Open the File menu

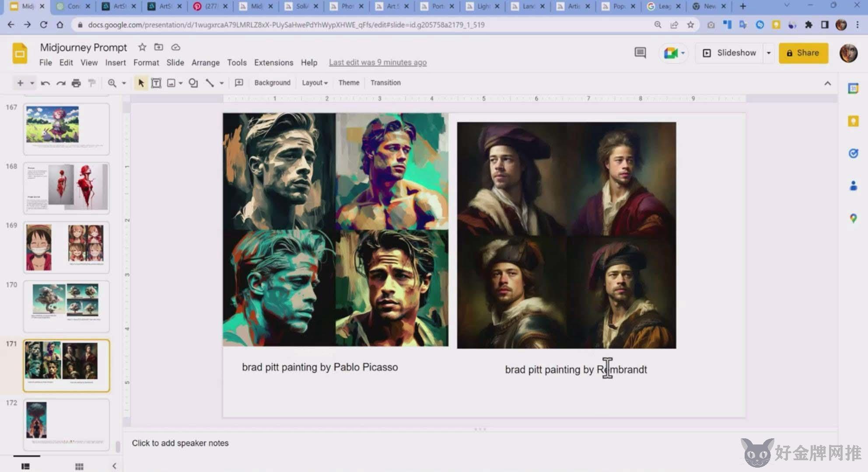[x=45, y=62]
